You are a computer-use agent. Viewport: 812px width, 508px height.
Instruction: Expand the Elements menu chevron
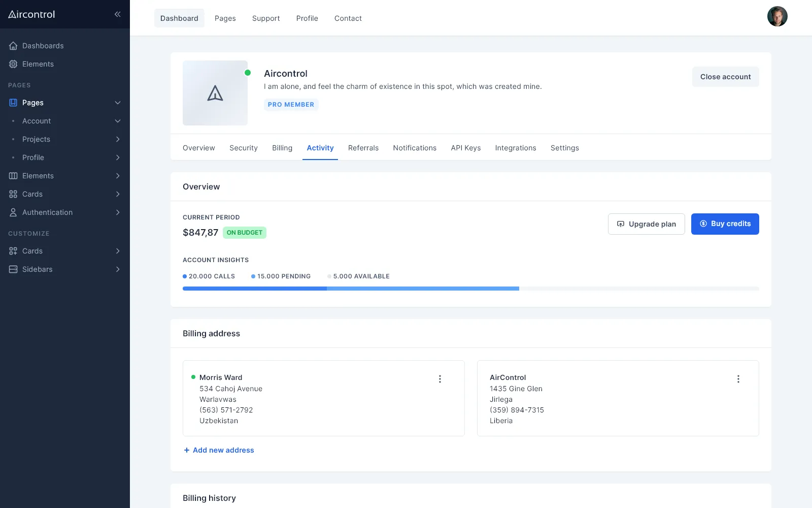[x=118, y=176]
